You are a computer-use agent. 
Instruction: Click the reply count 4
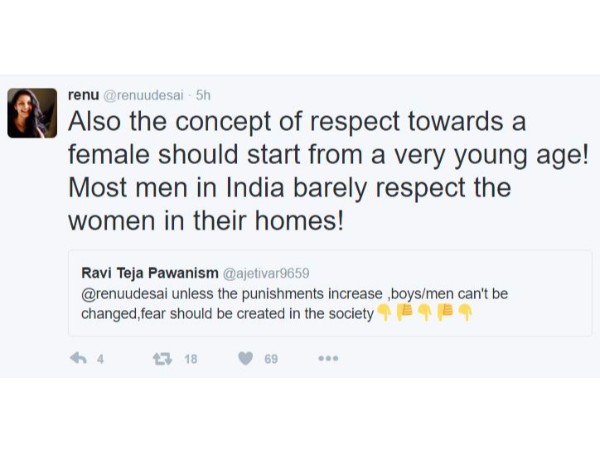tap(100, 359)
